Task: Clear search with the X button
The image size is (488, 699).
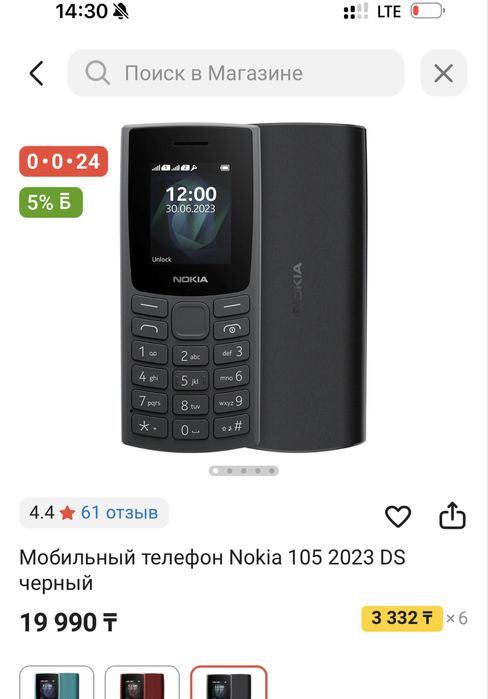Action: [x=443, y=73]
